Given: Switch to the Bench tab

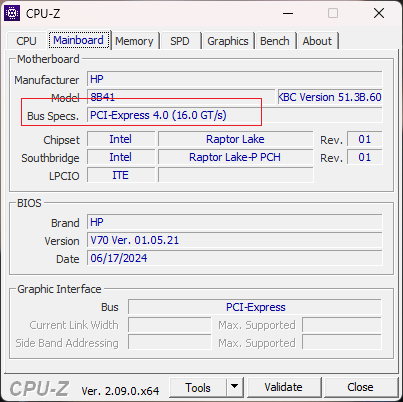Looking at the screenshot, I should [x=275, y=41].
